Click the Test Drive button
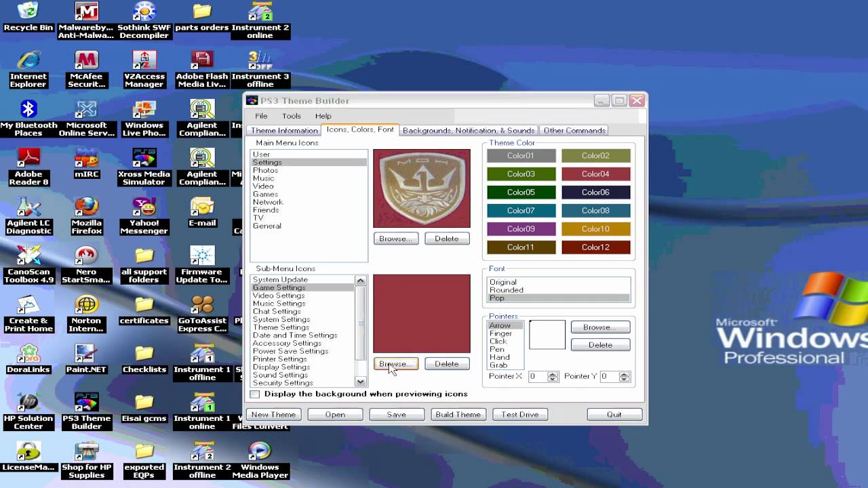 pyautogui.click(x=519, y=414)
